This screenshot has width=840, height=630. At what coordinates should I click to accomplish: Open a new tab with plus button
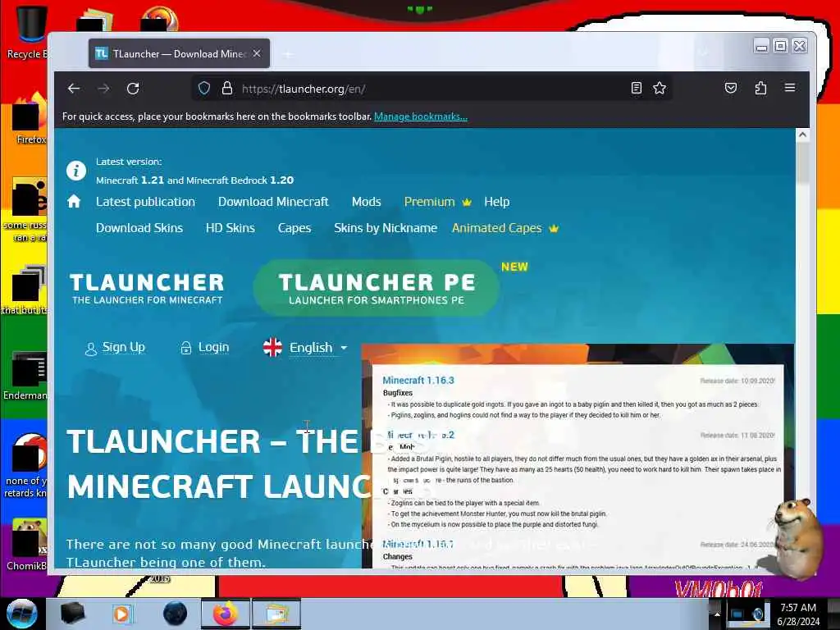pyautogui.click(x=288, y=54)
